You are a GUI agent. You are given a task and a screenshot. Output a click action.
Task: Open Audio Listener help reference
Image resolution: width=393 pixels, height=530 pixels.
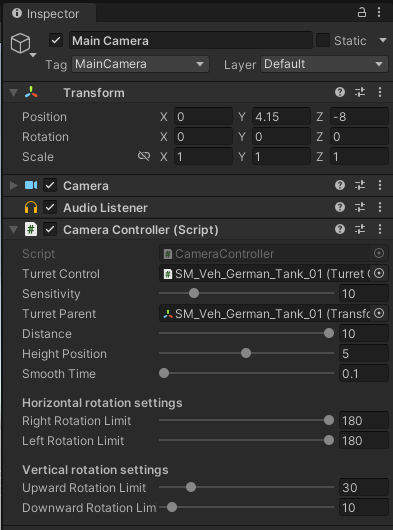pyautogui.click(x=340, y=207)
